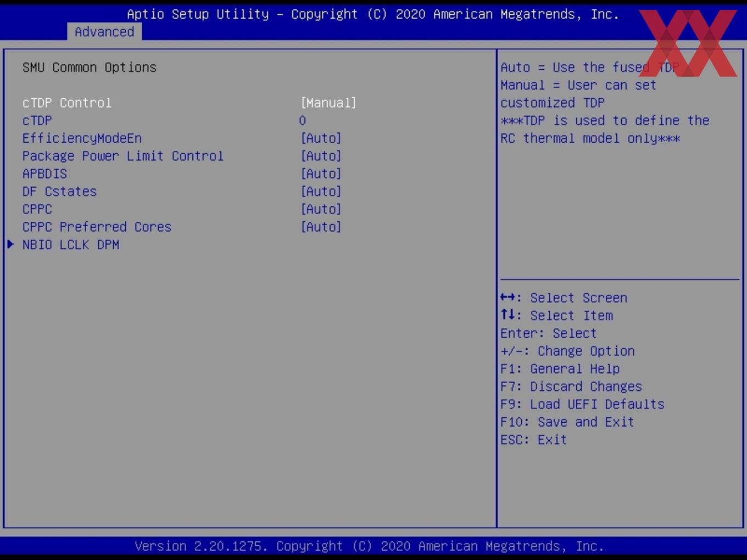Image resolution: width=747 pixels, height=560 pixels.
Task: Open the CPPC [Auto] value
Action: pos(321,209)
